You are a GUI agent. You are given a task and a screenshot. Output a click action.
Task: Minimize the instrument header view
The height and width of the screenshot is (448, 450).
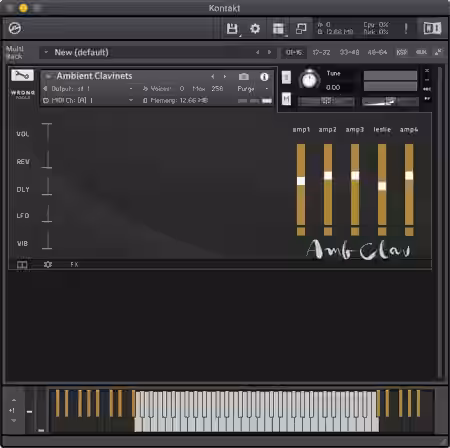427,80
